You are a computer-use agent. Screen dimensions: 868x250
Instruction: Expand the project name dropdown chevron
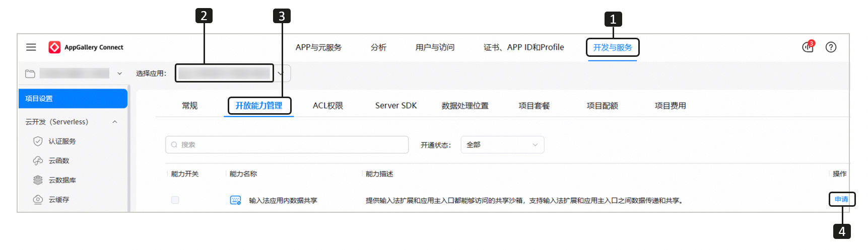coord(119,73)
